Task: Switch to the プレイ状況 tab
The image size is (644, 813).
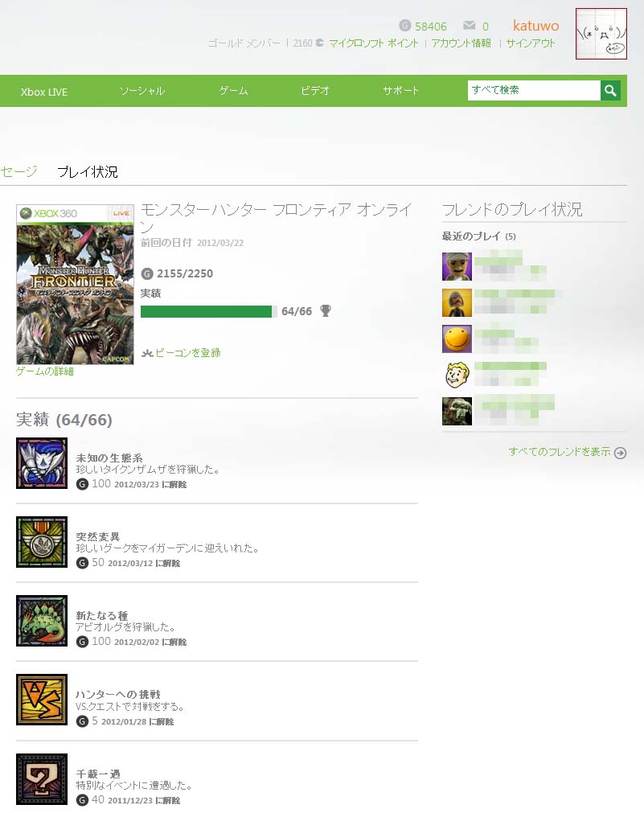Action: click(87, 171)
